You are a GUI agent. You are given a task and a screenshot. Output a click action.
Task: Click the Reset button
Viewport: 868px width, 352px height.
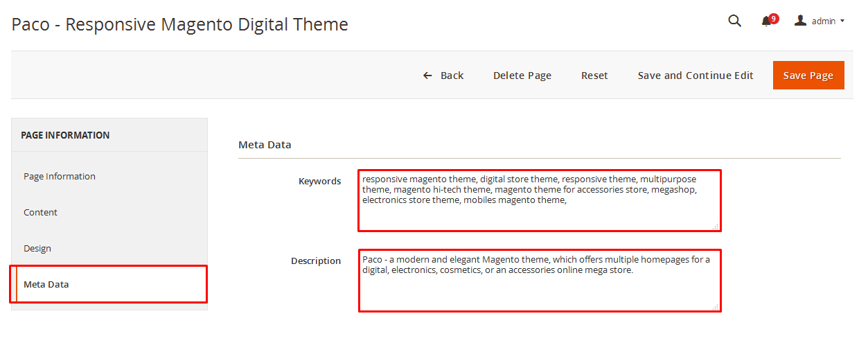(x=594, y=76)
